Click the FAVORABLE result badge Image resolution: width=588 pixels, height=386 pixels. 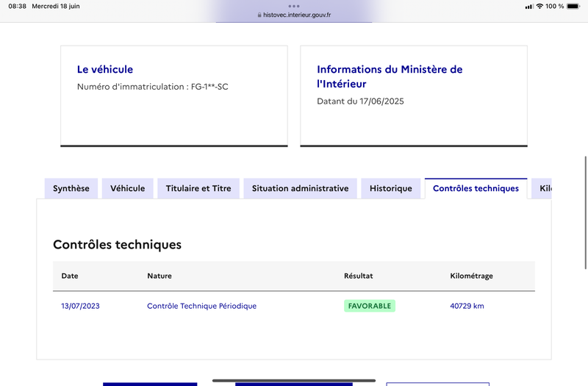pyautogui.click(x=370, y=306)
